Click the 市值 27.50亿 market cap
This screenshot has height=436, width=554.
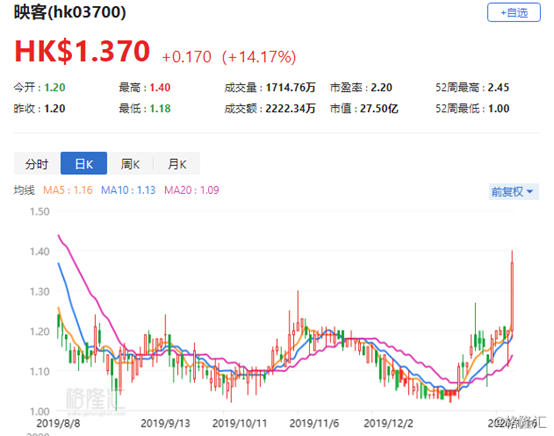(364, 108)
